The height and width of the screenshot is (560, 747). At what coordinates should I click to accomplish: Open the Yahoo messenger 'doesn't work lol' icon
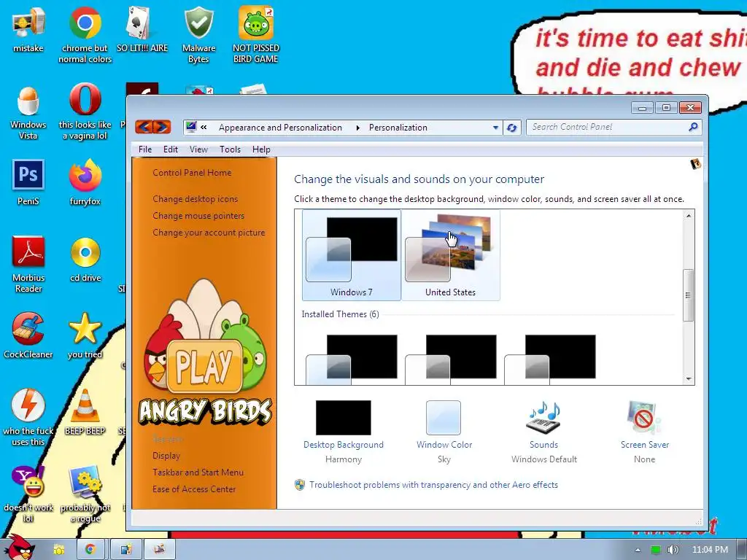click(28, 494)
